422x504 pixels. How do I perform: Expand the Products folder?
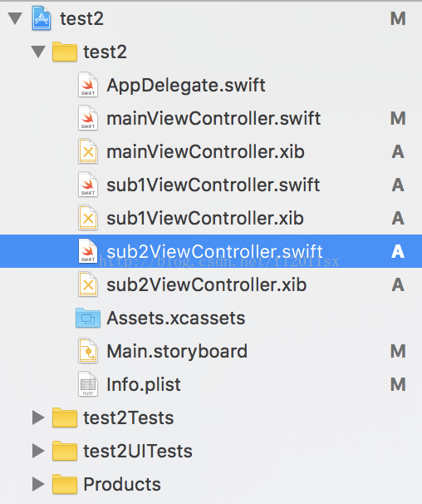(38, 484)
